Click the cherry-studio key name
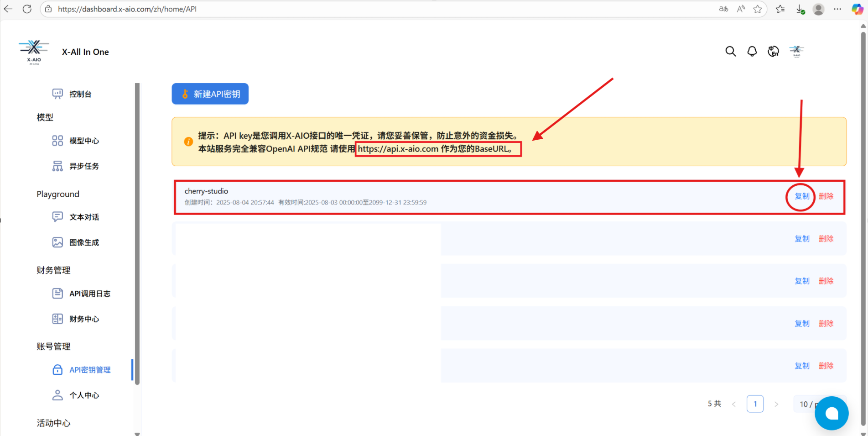 coord(206,191)
